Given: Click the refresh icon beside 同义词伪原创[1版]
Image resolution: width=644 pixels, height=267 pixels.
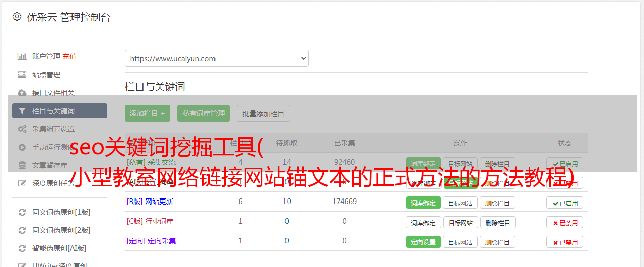Looking at the screenshot, I should (x=22, y=212).
